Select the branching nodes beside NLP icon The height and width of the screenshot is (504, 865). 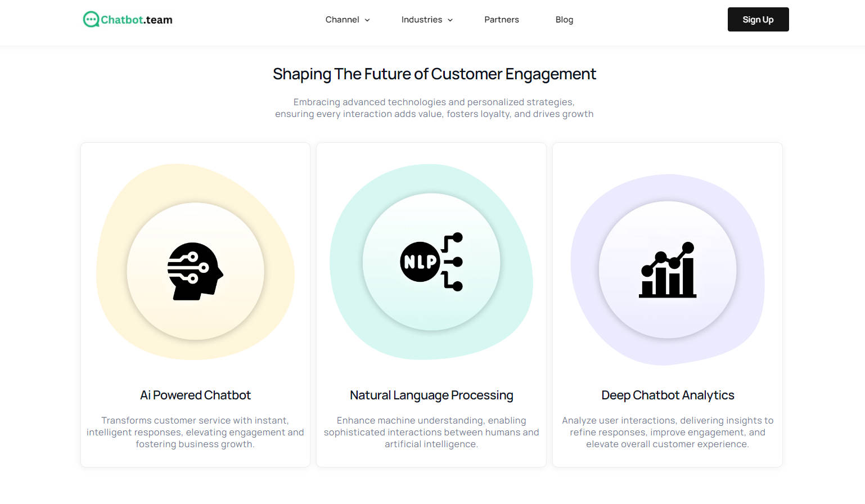tap(453, 262)
